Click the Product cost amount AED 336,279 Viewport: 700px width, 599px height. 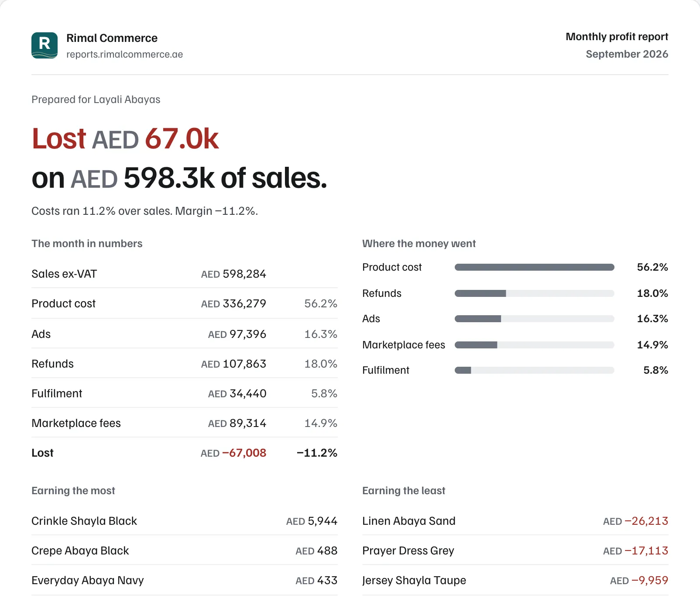click(x=233, y=304)
